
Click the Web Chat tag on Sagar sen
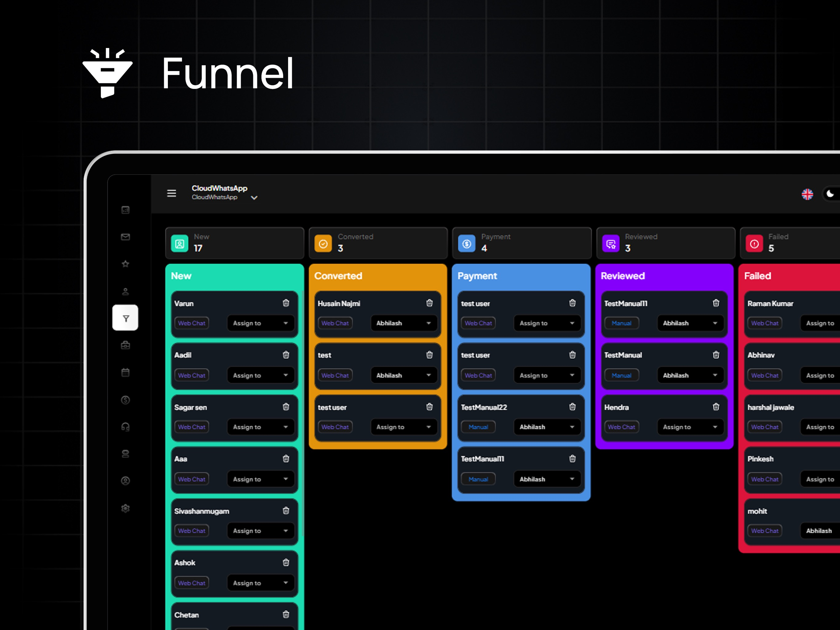(191, 427)
